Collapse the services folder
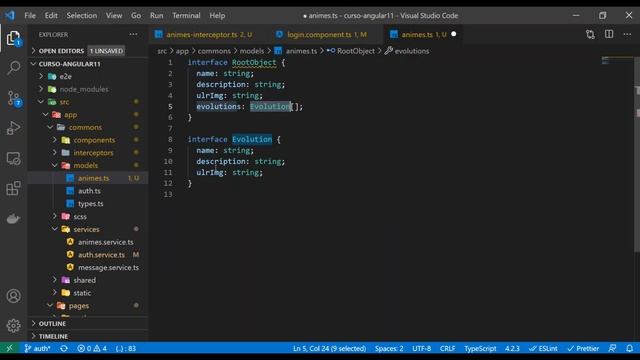This screenshot has width=640, height=360. tap(88, 229)
